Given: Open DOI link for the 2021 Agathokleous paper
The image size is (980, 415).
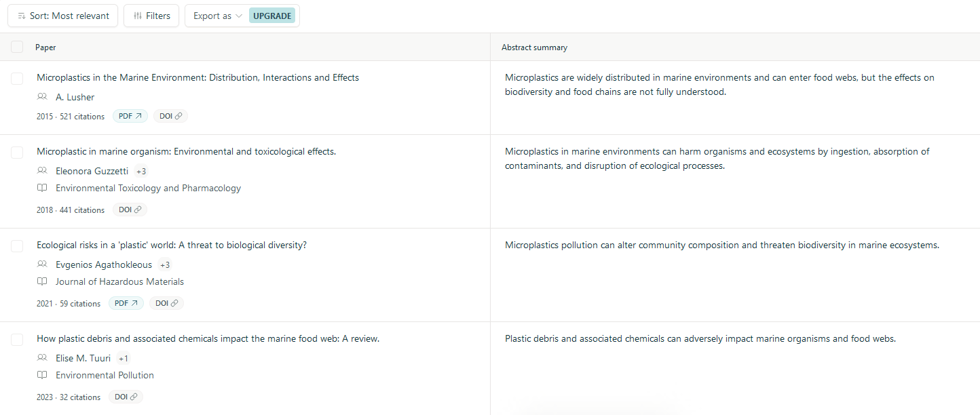Looking at the screenshot, I should point(166,303).
